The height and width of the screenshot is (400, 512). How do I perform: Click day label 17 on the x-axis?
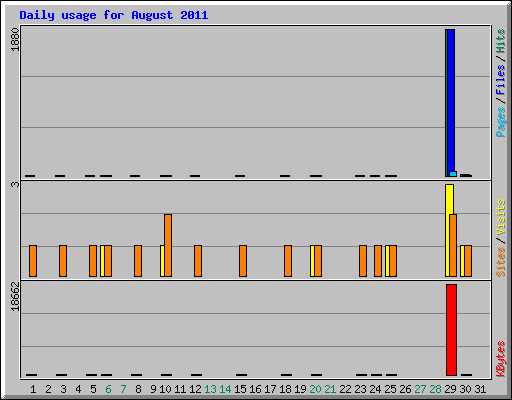(270, 389)
